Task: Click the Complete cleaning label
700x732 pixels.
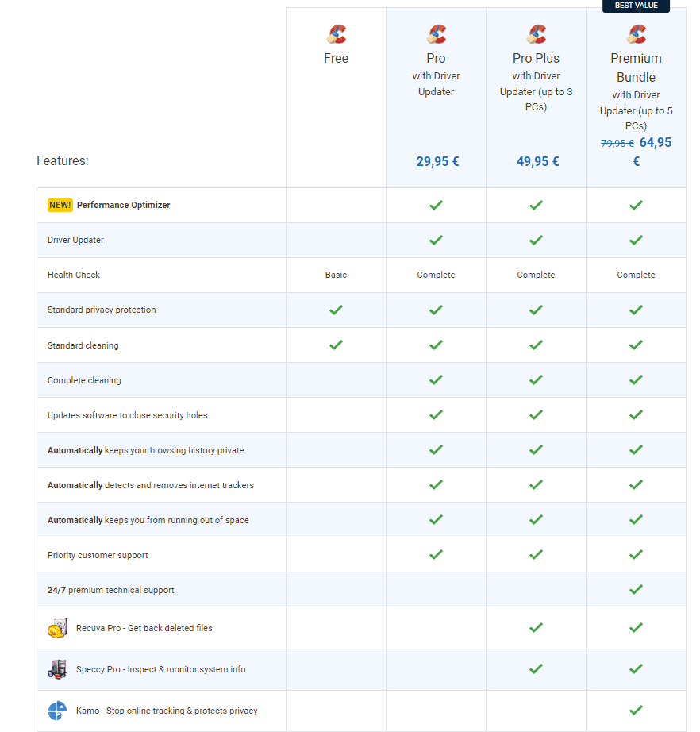Action: pos(84,380)
